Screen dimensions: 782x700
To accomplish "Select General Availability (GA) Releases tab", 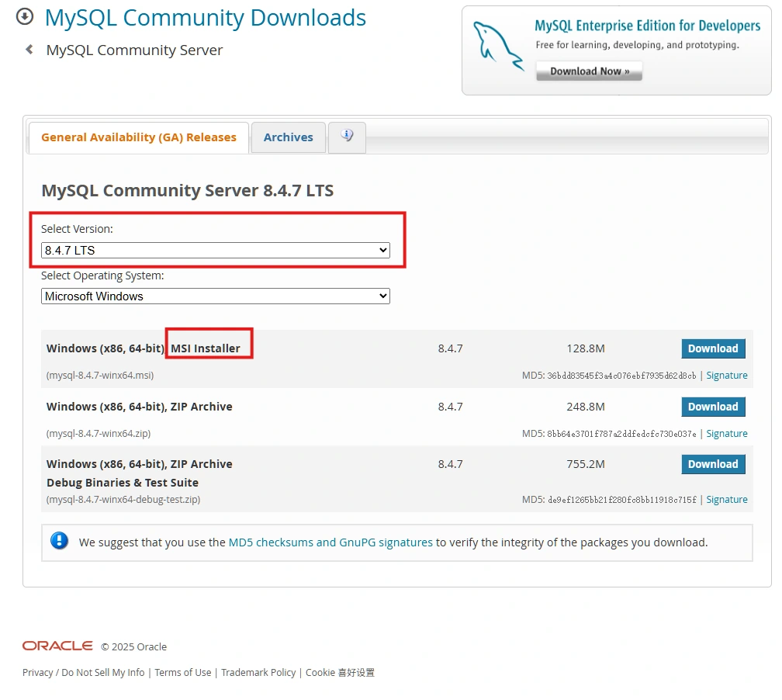I will tap(139, 137).
